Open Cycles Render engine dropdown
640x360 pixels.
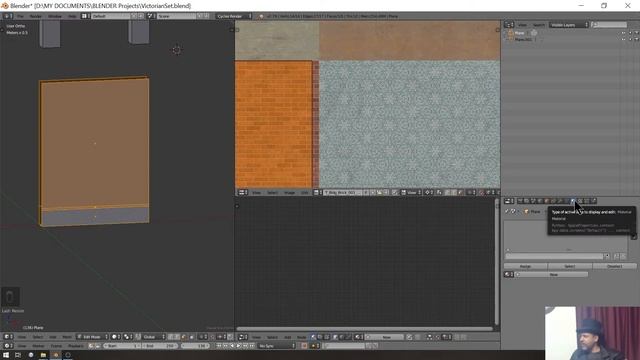pos(233,16)
